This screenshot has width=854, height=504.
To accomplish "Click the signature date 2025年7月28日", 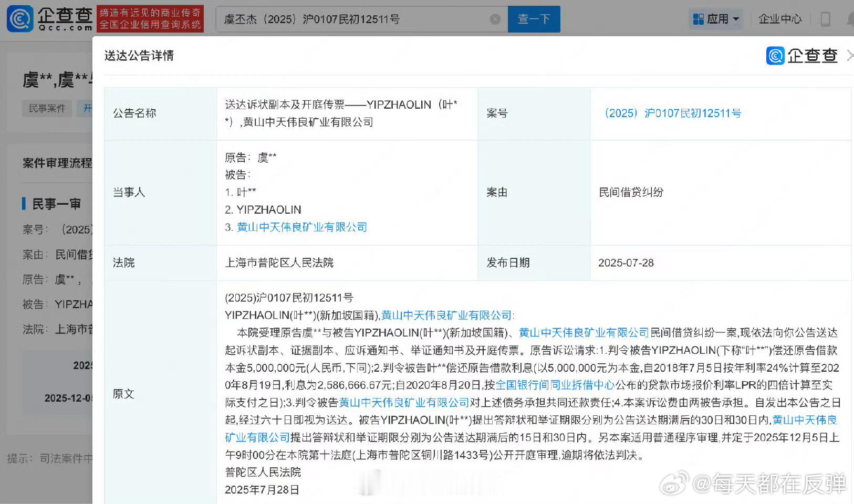I will [262, 490].
